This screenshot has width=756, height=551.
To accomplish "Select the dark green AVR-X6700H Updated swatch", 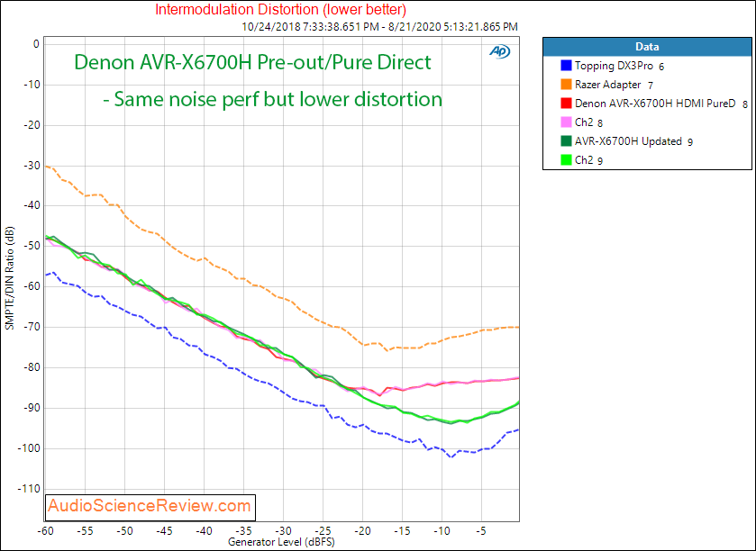I will [x=566, y=140].
